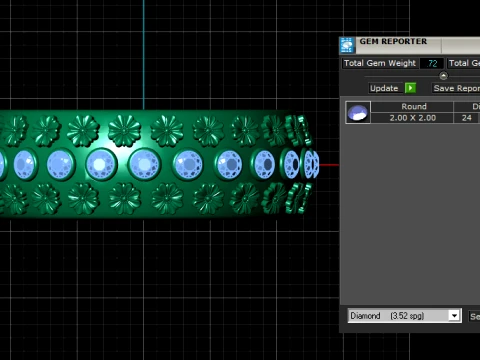
Task: Click the Save Report button
Action: click(x=456, y=88)
